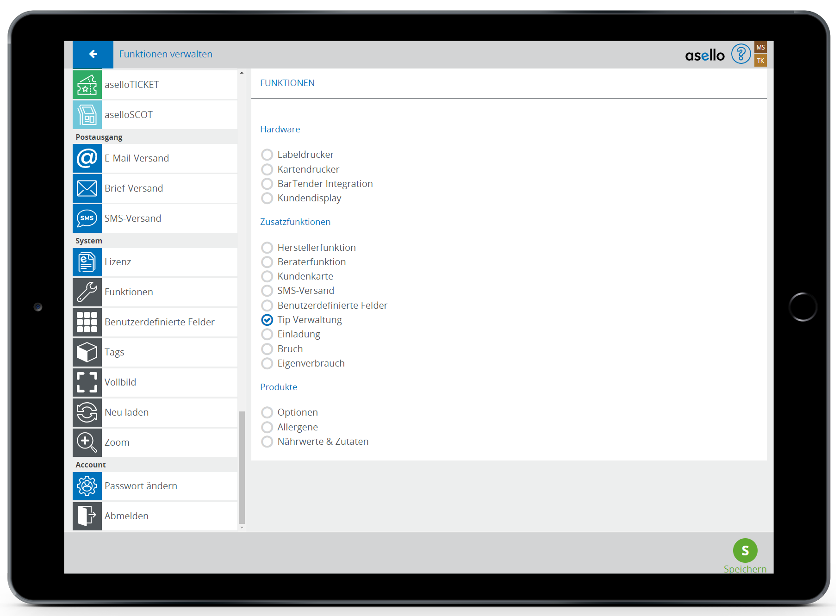The width and height of the screenshot is (840, 616).
Task: Select the aselloSCOT kiosk icon
Action: tap(87, 115)
